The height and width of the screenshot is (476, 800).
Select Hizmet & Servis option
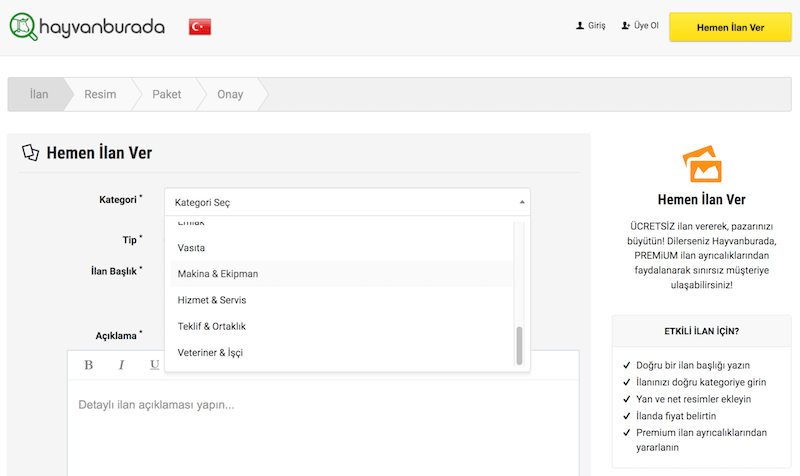click(212, 300)
